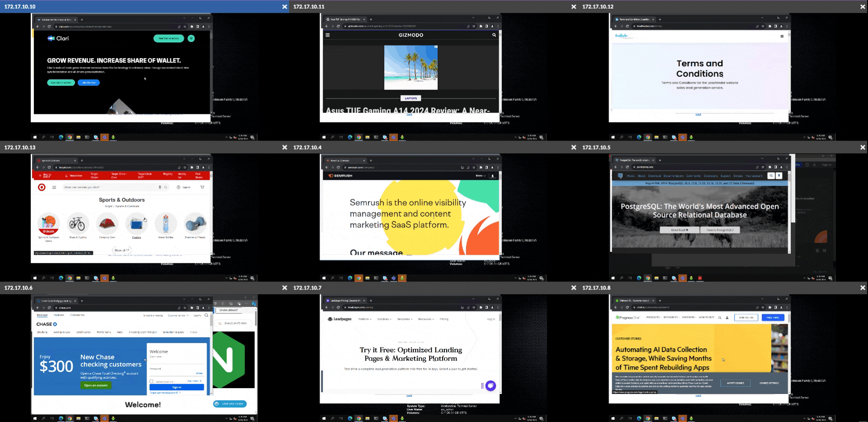Click Chase 'Credit cards' nav item
This screenshot has height=422, width=868.
click(x=83, y=332)
